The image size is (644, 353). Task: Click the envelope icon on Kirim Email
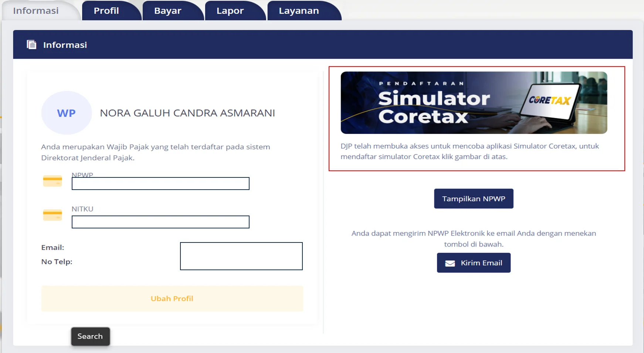pyautogui.click(x=450, y=263)
